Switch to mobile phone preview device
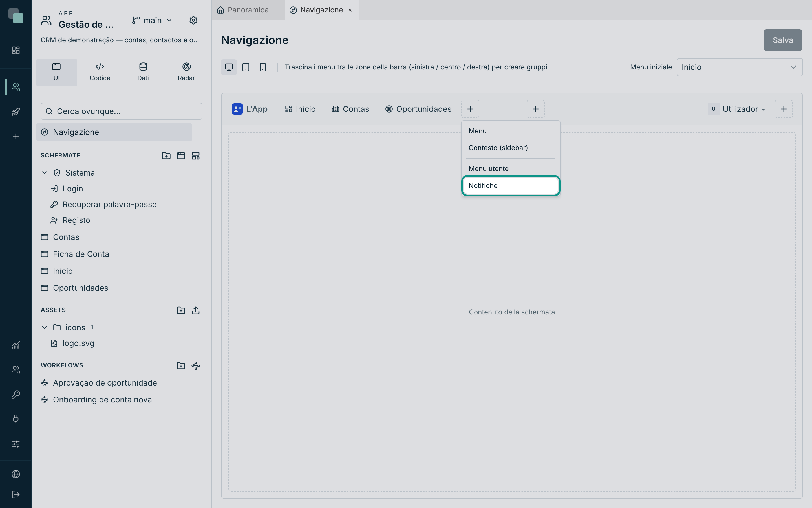 point(263,67)
